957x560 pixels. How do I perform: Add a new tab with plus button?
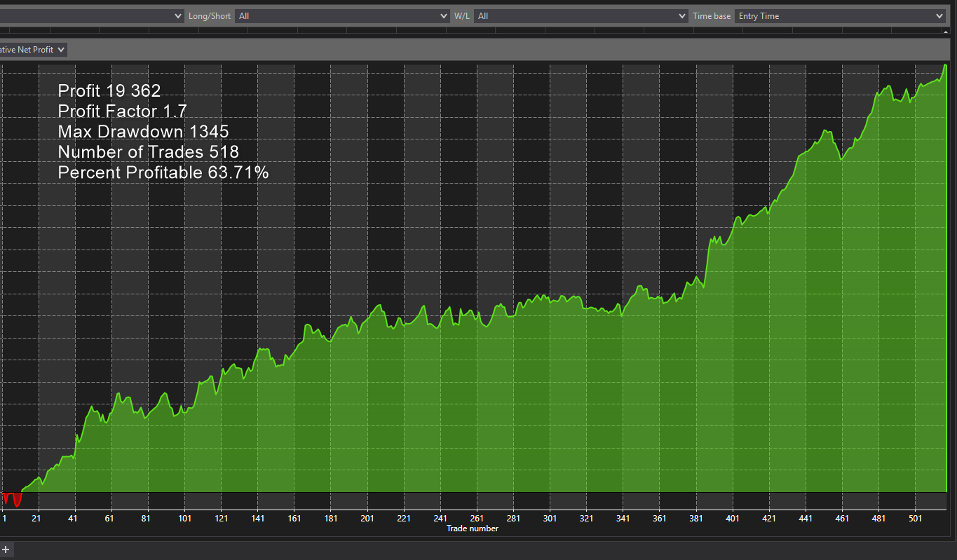coord(6,549)
